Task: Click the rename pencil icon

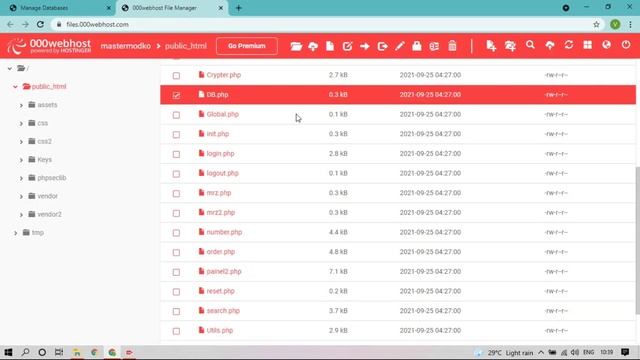Action: point(400,46)
